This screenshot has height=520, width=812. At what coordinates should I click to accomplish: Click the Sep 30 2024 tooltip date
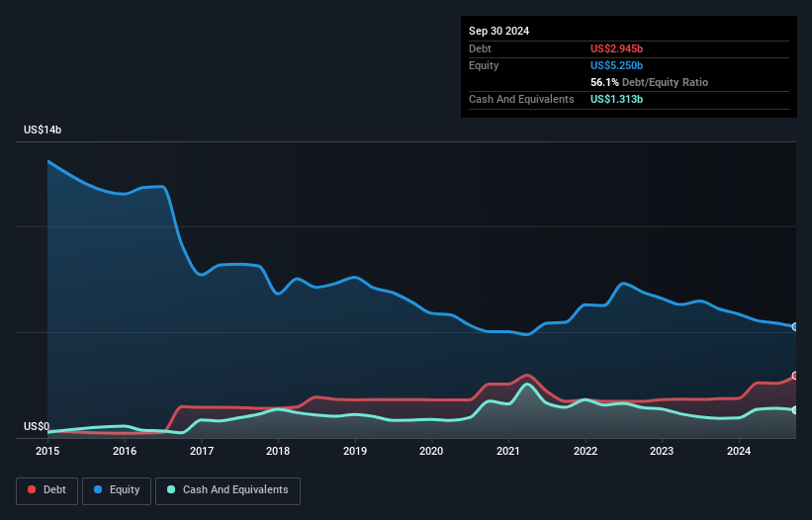tap(498, 31)
